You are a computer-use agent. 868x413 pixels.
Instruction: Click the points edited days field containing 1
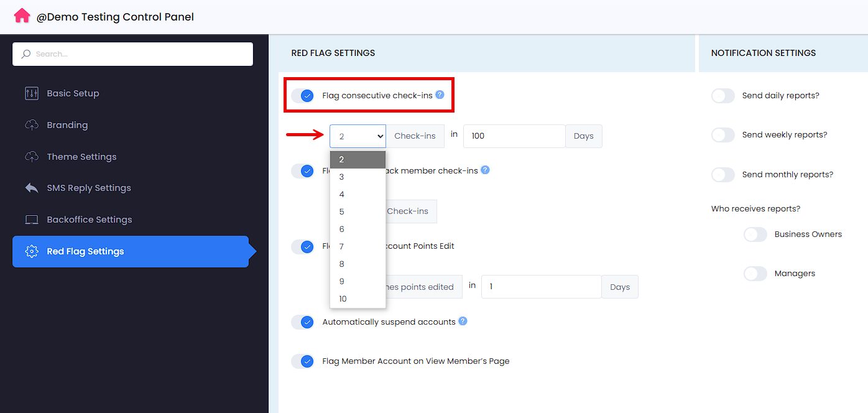pyautogui.click(x=541, y=287)
